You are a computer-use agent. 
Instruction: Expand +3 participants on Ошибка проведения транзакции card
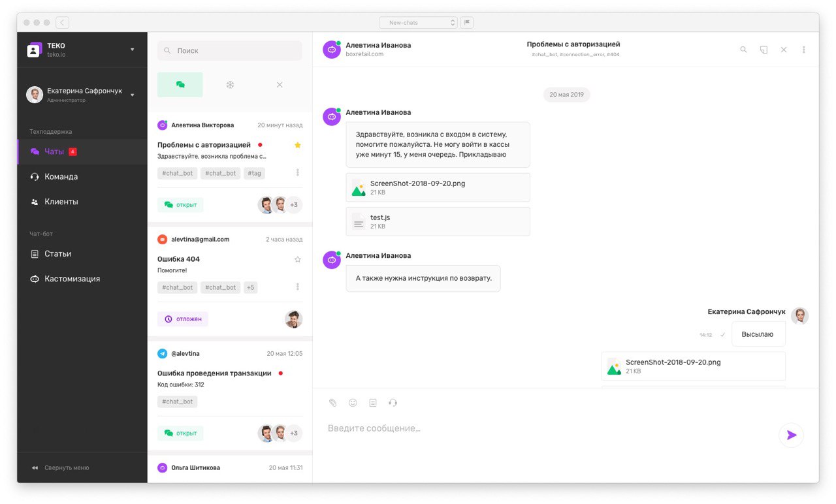point(294,433)
